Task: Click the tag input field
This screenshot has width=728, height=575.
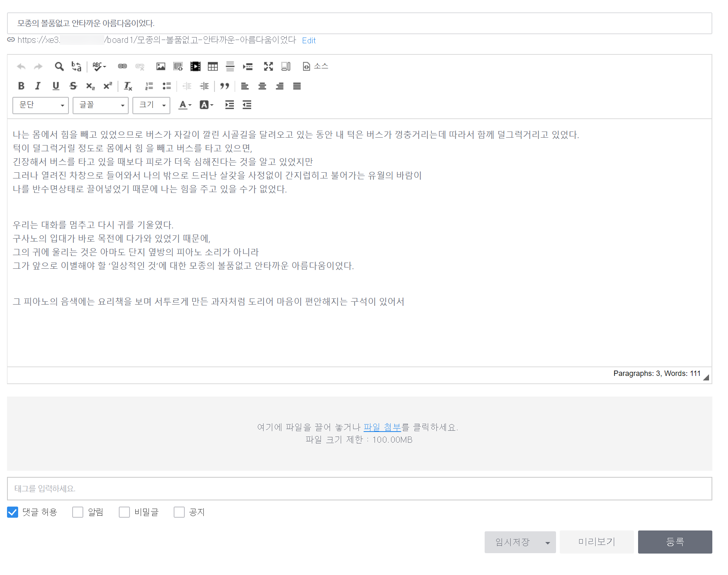Action: pos(360,488)
